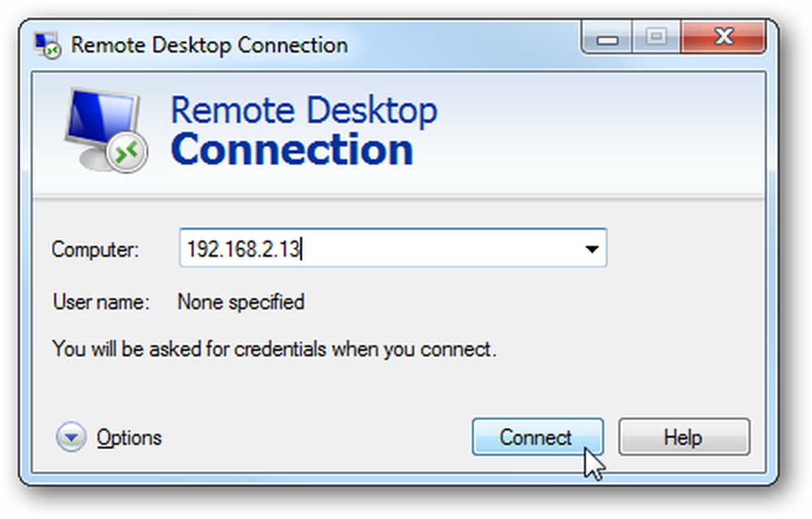Click the "Remote Desktop" banner heading

pos(304,110)
